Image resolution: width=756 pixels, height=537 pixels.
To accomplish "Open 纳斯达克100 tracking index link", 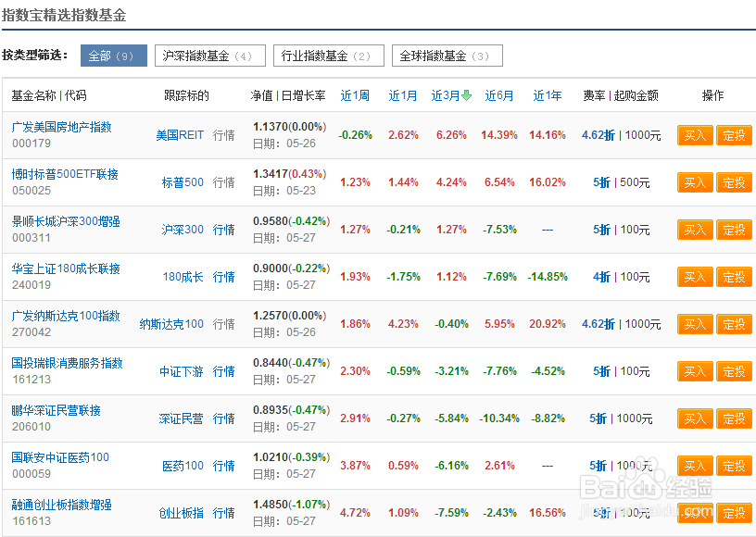I will (171, 324).
